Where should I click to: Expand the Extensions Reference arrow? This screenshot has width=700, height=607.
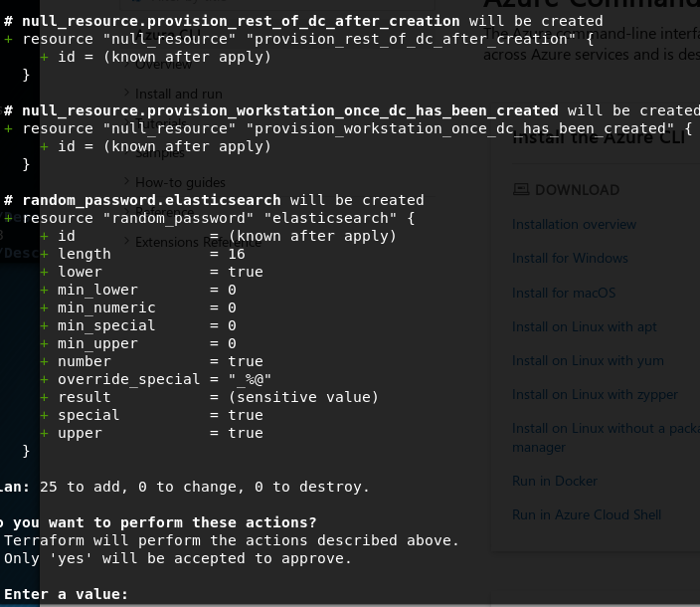[x=127, y=241]
